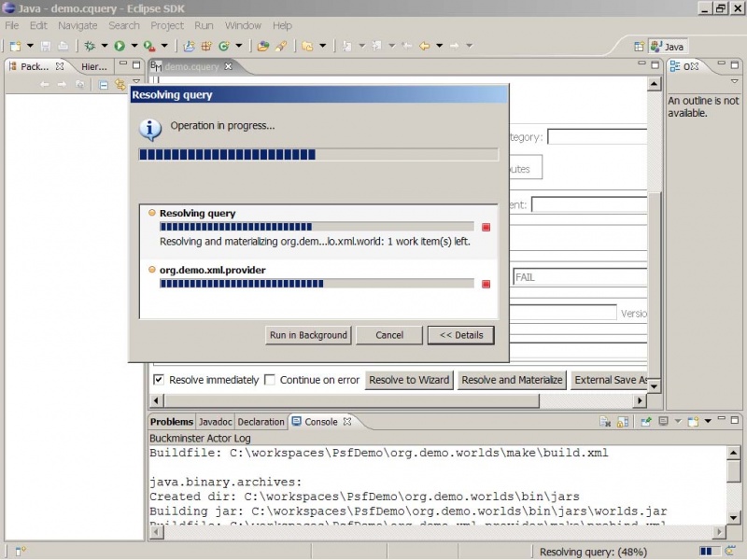Close the Package Explorer tab with X

60,66
